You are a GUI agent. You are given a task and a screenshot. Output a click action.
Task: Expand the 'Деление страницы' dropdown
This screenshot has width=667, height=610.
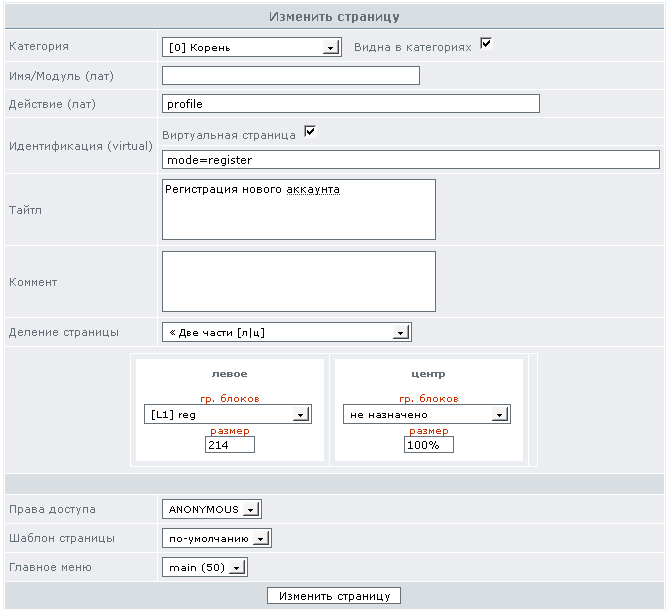pos(286,332)
